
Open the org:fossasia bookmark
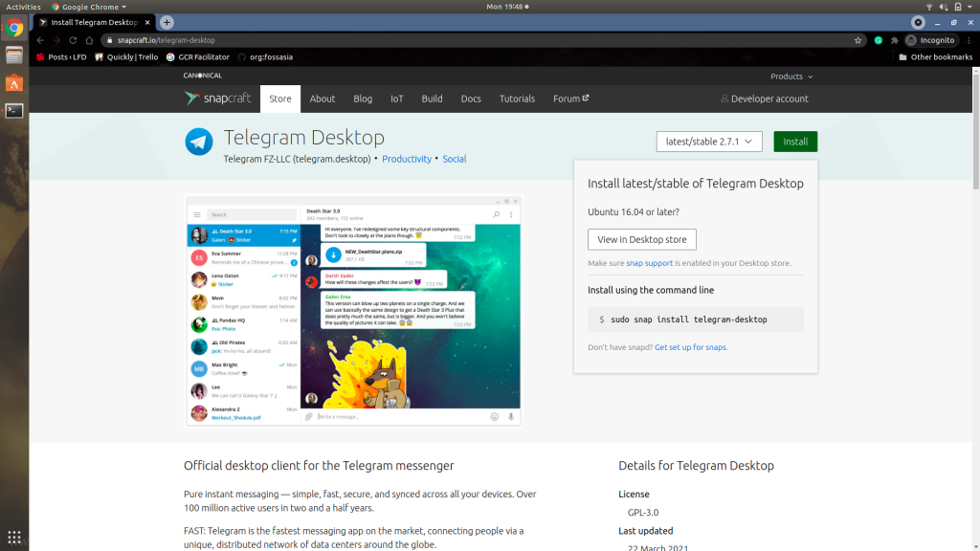(265, 56)
